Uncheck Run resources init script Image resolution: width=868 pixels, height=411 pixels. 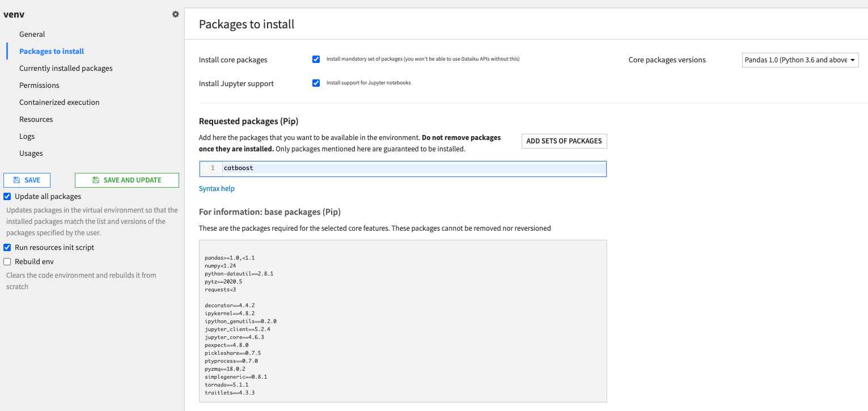pyautogui.click(x=7, y=247)
